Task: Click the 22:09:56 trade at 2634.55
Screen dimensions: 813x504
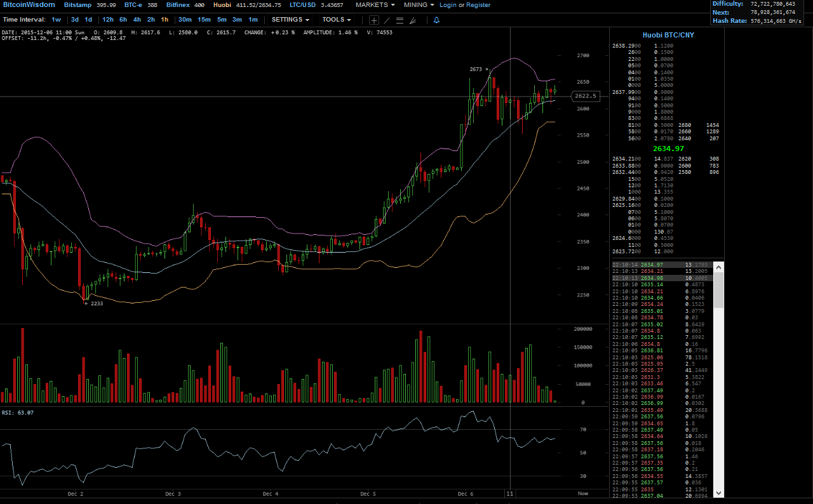Action: pos(662,476)
